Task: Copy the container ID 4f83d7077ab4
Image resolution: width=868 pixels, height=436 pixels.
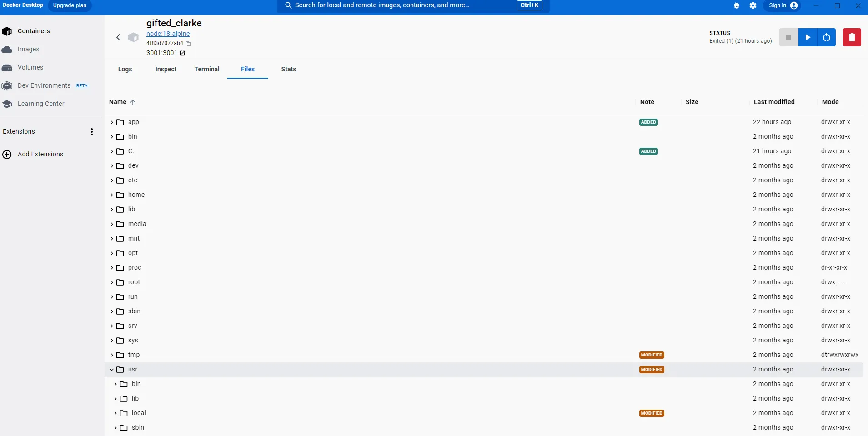Action: (188, 44)
